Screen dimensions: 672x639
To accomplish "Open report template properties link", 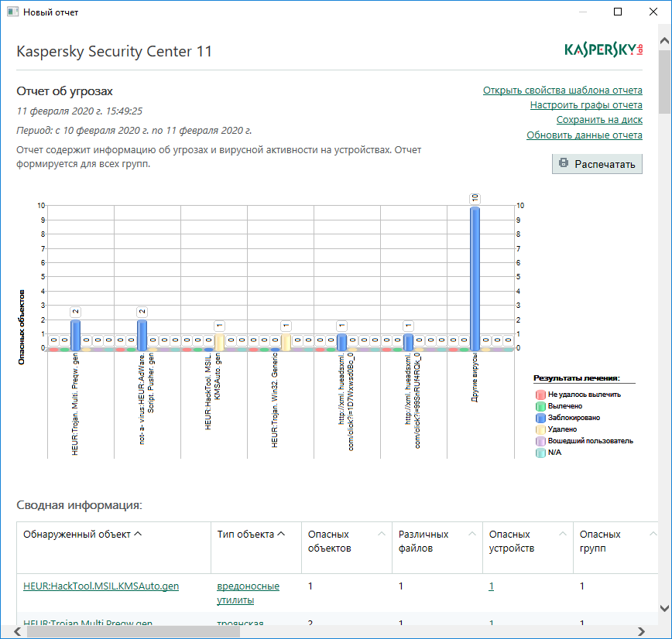I will 562,91.
